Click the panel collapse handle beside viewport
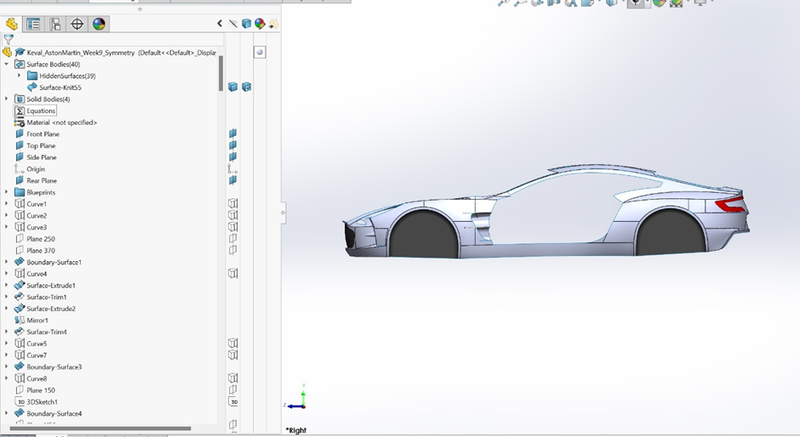 [x=283, y=213]
